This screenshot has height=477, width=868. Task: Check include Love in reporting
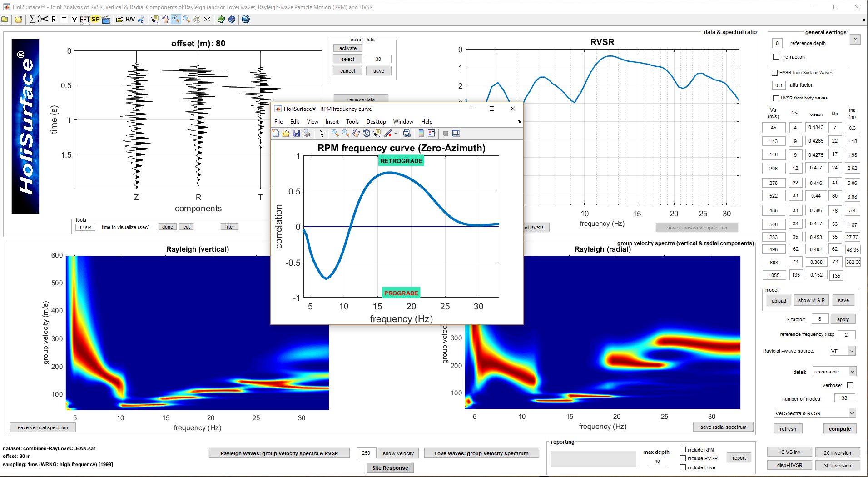683,467
